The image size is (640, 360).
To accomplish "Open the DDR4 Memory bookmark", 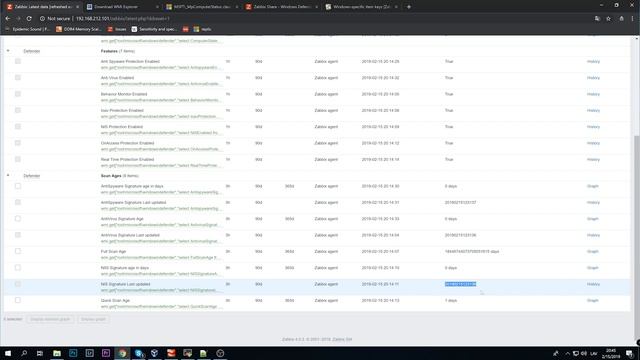I will (x=78, y=29).
